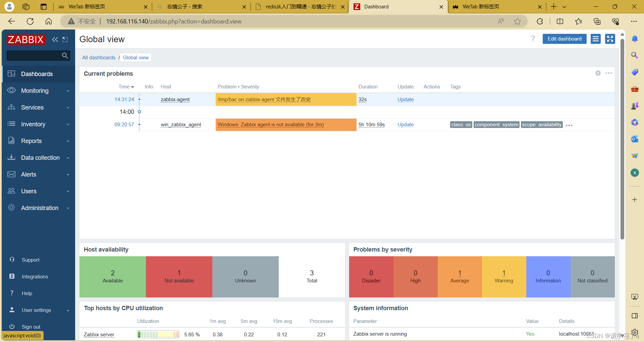Click the green Available hosts block
This screenshot has height=342, width=644.
(x=113, y=277)
